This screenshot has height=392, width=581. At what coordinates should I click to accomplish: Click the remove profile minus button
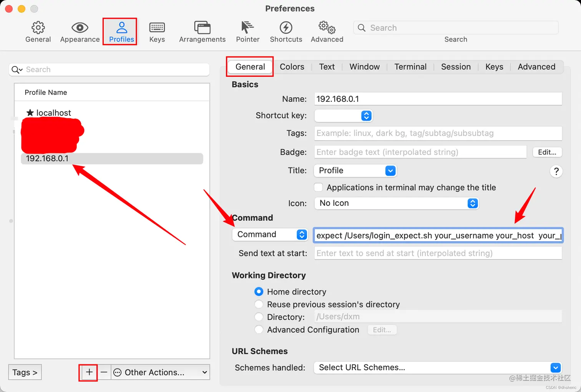(104, 372)
